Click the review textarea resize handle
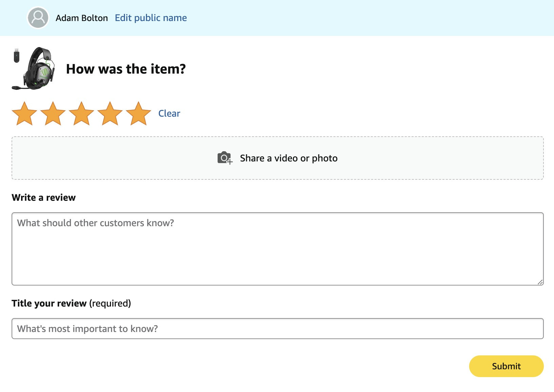The image size is (554, 392). click(540, 282)
